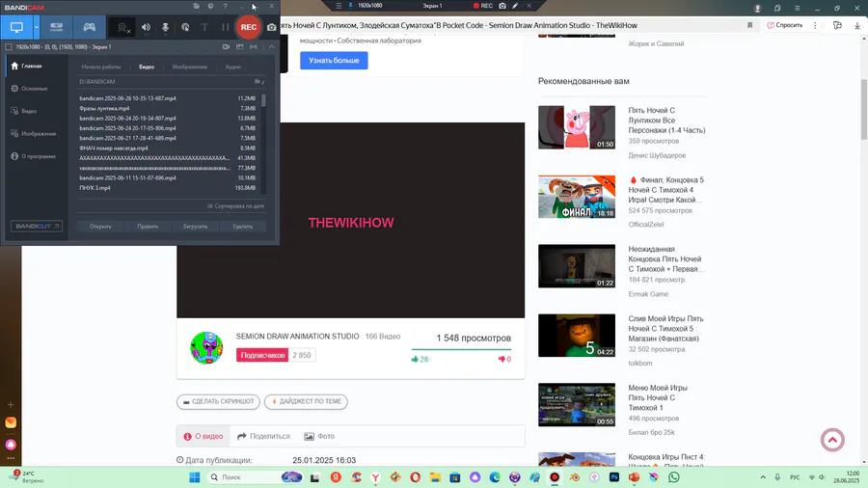Viewport: 868px width, 488px height.
Task: Switch to the Поделиться tab
Action: click(263, 437)
